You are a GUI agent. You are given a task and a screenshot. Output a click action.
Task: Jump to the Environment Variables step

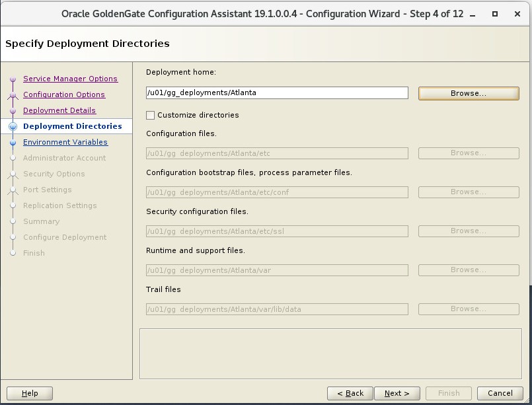65,142
